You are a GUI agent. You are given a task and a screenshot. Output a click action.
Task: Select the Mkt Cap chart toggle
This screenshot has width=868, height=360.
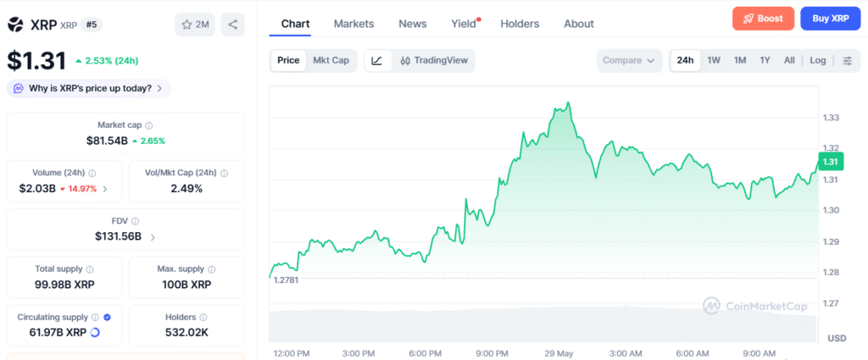click(331, 61)
